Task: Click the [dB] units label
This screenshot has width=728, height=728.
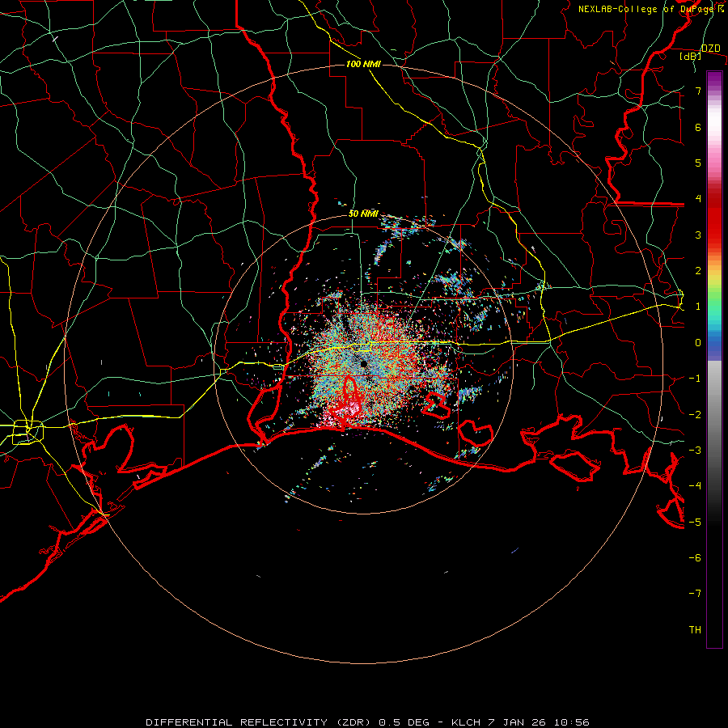Action: pos(691,56)
